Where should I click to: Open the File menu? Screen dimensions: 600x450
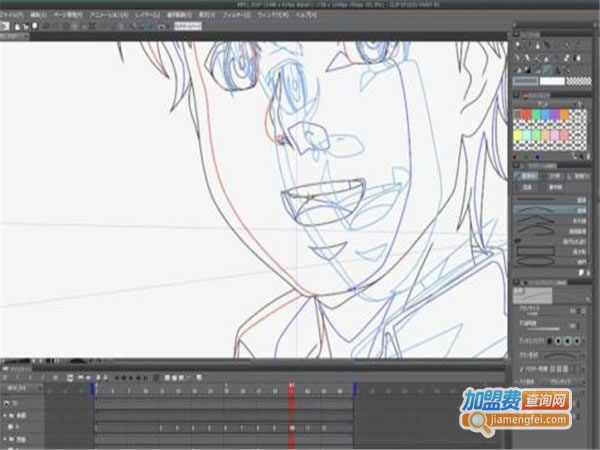click(x=11, y=15)
